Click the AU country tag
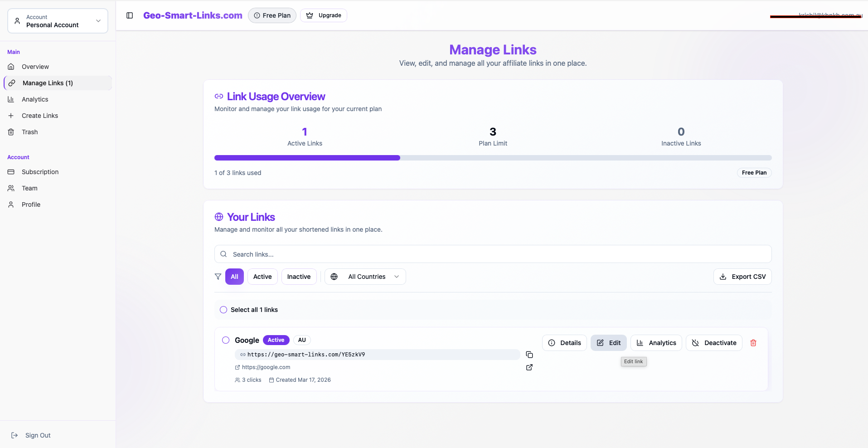Image resolution: width=868 pixels, height=448 pixels. tap(302, 340)
